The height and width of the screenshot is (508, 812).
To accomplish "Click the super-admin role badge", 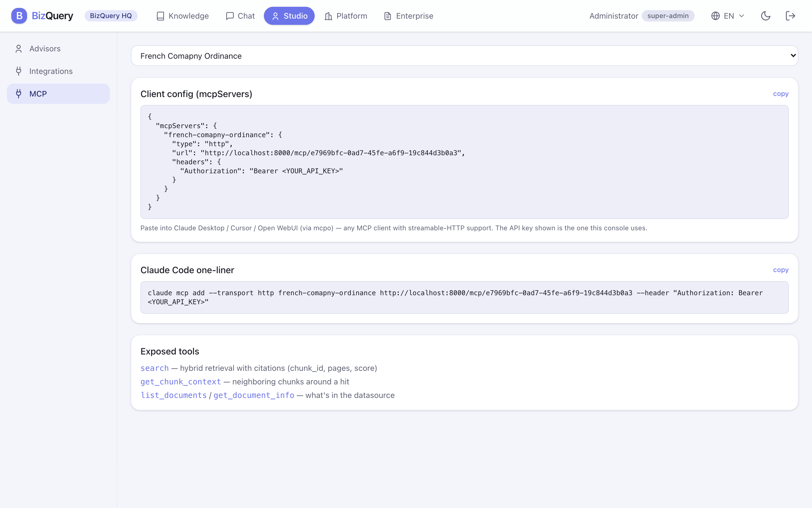I will (668, 16).
